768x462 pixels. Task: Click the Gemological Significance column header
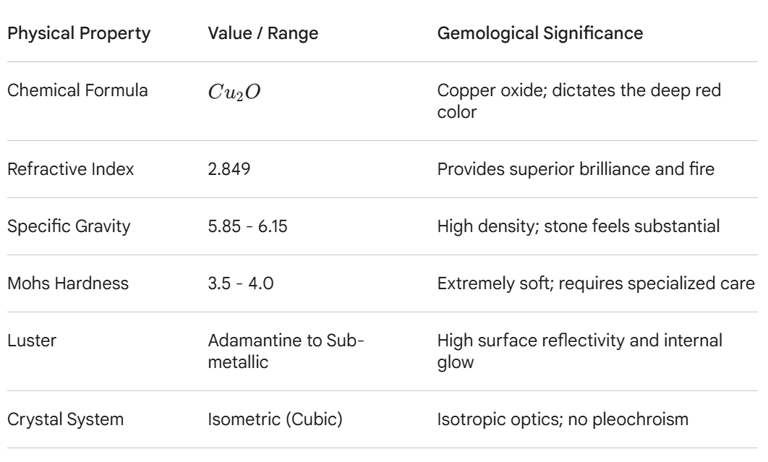click(540, 33)
